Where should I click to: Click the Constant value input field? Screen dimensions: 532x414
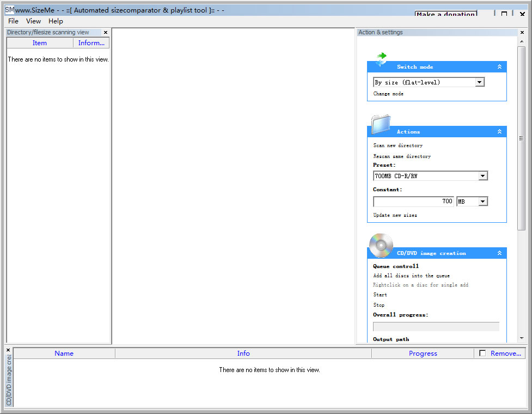click(x=413, y=202)
